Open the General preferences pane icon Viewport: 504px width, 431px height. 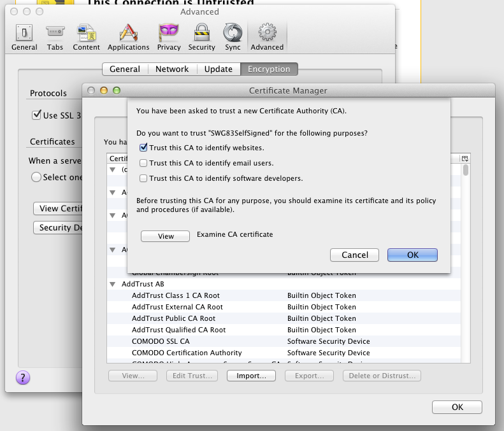coord(24,32)
